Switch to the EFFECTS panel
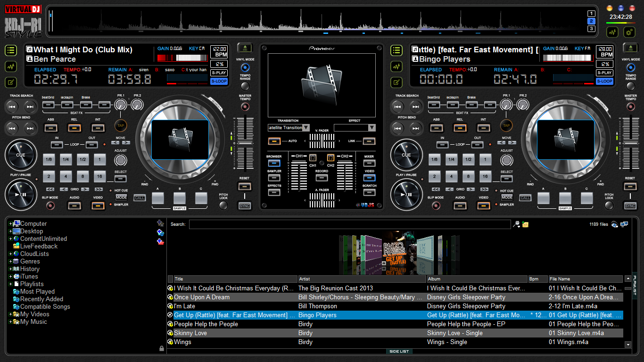 (x=274, y=192)
